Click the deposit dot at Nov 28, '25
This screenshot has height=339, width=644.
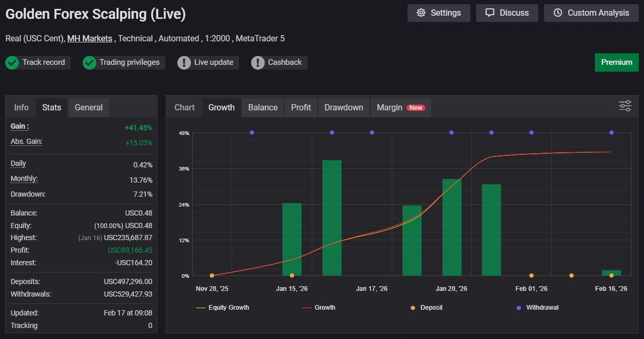tap(212, 275)
